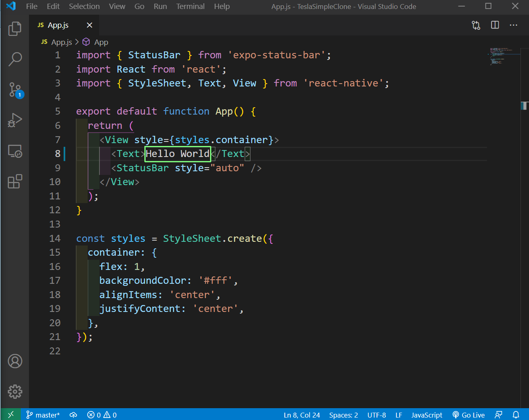The width and height of the screenshot is (529, 420).
Task: Open a remote window from status bar
Action: click(11, 415)
